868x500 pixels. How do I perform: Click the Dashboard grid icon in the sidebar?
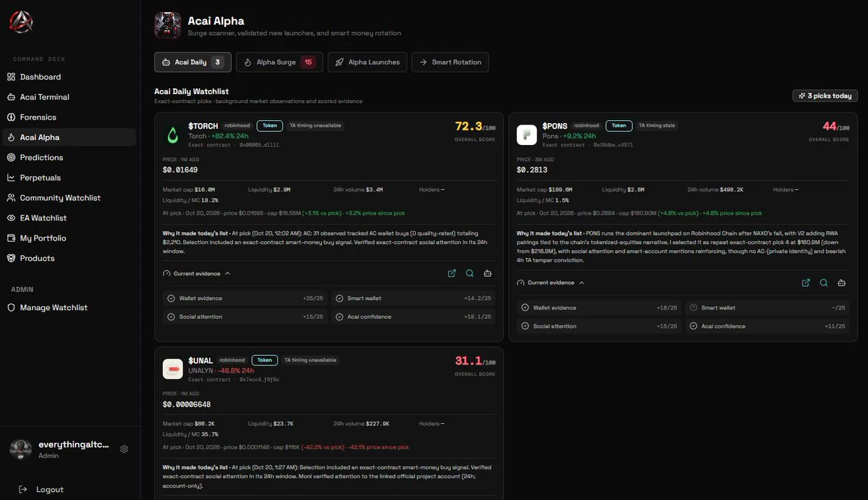point(11,77)
